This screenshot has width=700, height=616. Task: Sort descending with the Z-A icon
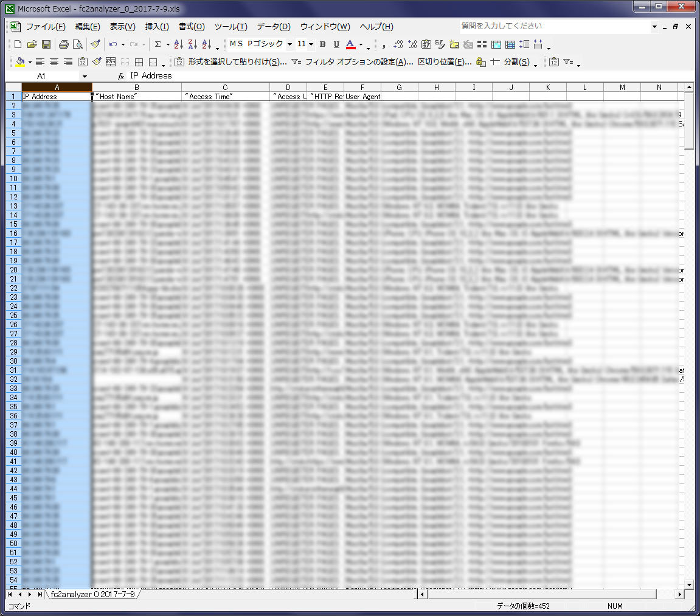point(192,44)
